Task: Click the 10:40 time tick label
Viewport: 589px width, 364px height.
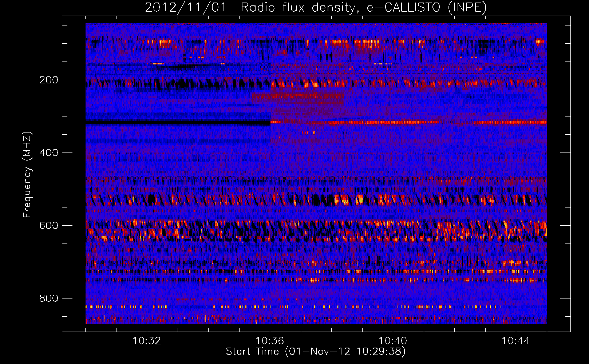Action: [x=393, y=341]
